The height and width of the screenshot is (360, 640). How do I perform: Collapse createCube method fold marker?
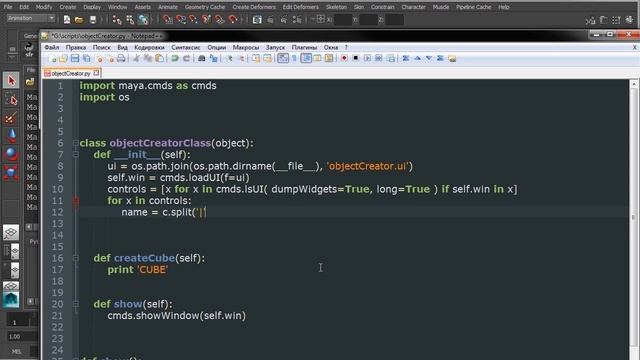[x=76, y=258]
